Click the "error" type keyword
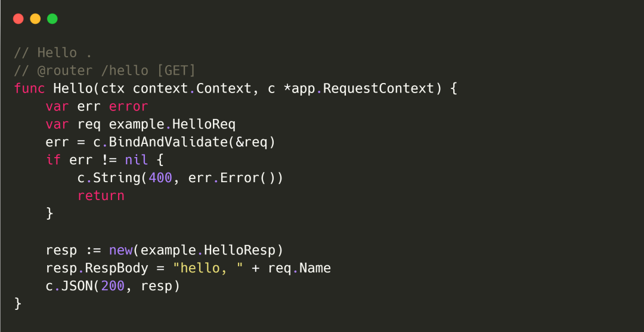The image size is (644, 332). 128,106
